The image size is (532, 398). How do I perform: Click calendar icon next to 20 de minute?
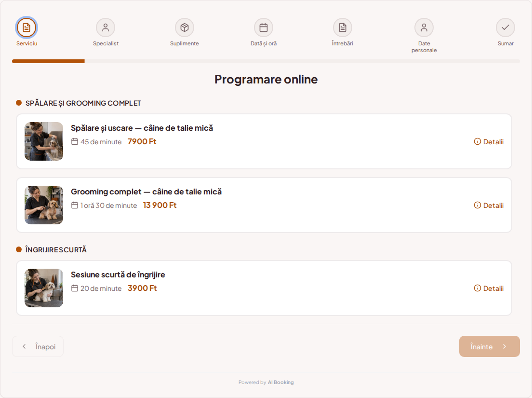pyautogui.click(x=75, y=288)
